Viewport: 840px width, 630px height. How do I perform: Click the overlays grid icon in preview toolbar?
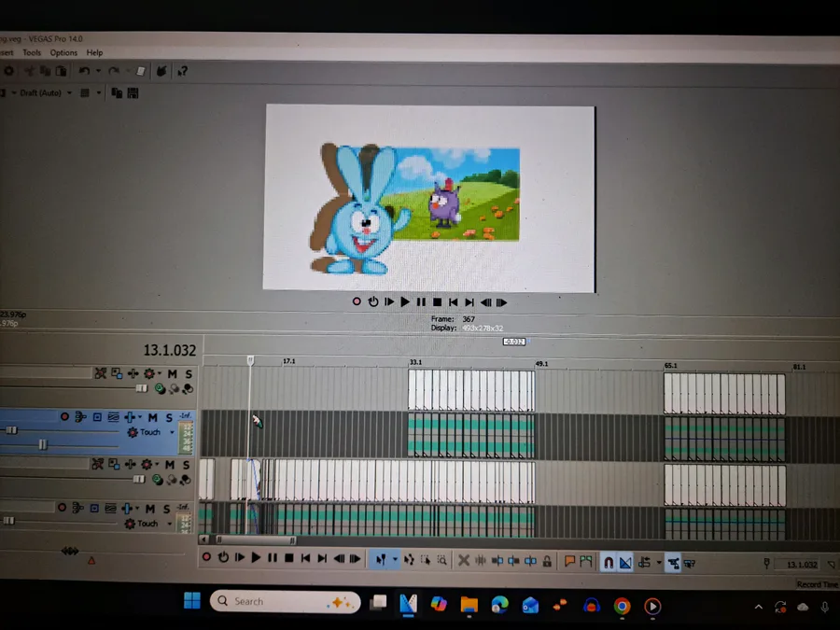(x=85, y=93)
